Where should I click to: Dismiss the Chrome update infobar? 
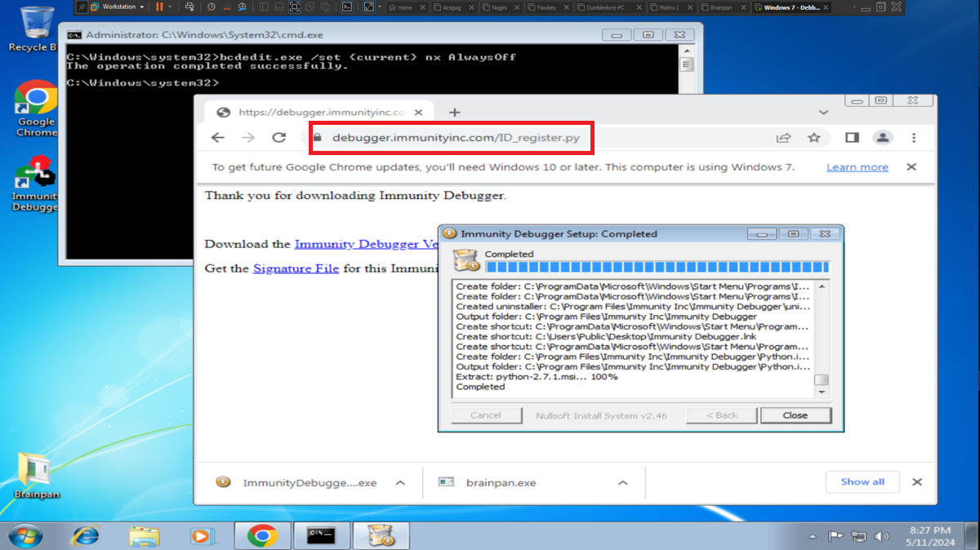[x=911, y=167]
